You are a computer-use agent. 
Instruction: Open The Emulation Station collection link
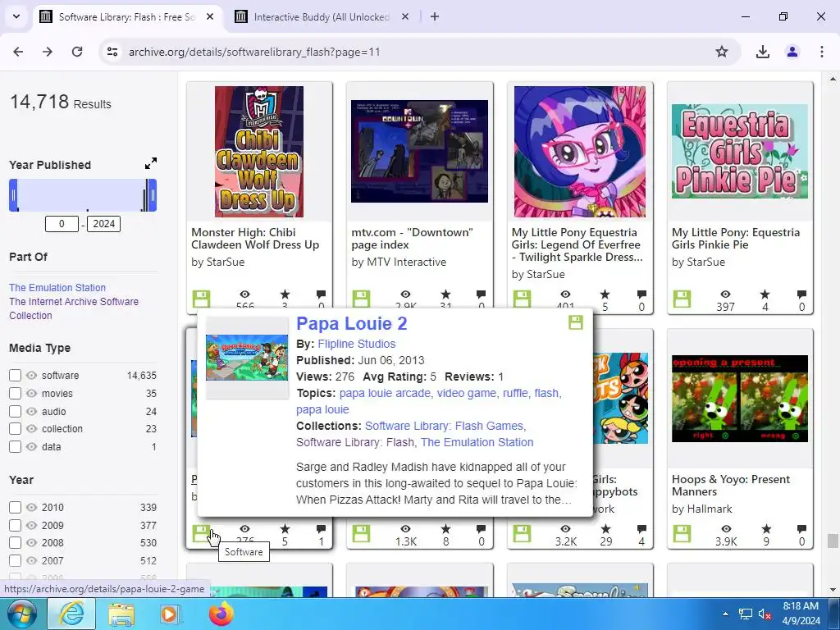[57, 287]
